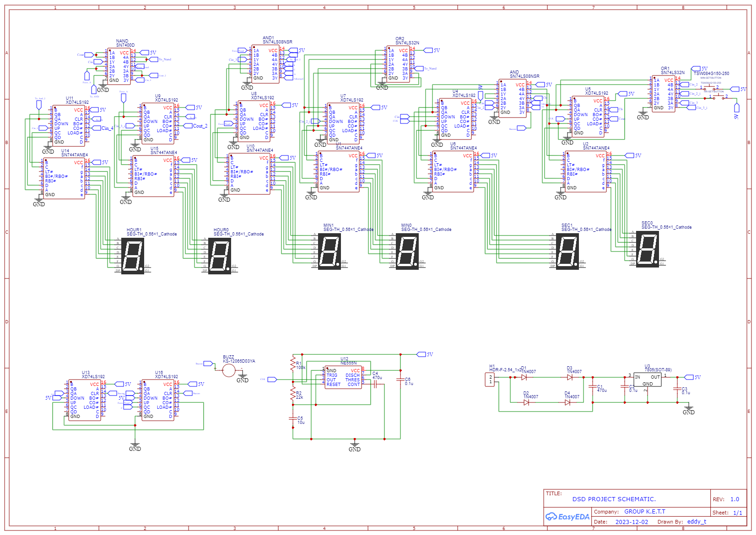Viewport: 756px width, 535px height.
Task: Click the '7805(SOT-89)' part label
Action: pos(658,369)
